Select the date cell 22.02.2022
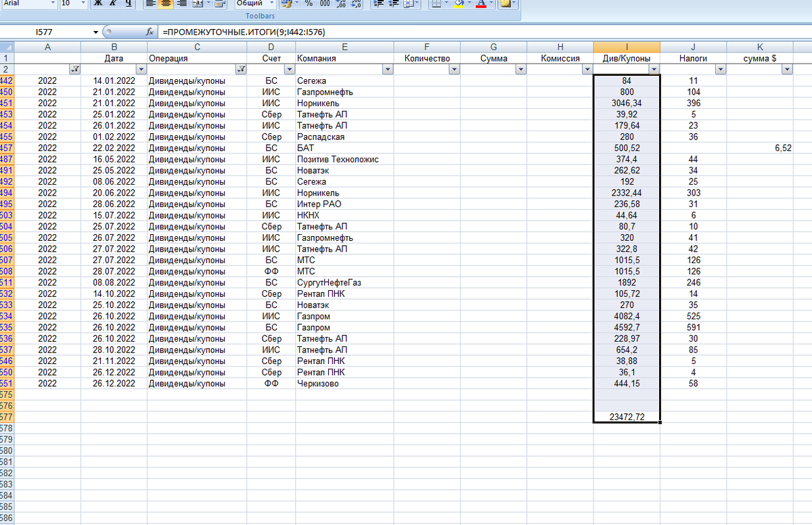The image size is (812, 525). 114,147
